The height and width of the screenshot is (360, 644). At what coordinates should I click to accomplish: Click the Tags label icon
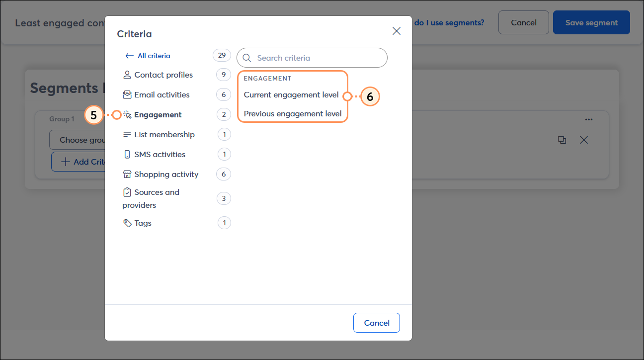pyautogui.click(x=127, y=223)
